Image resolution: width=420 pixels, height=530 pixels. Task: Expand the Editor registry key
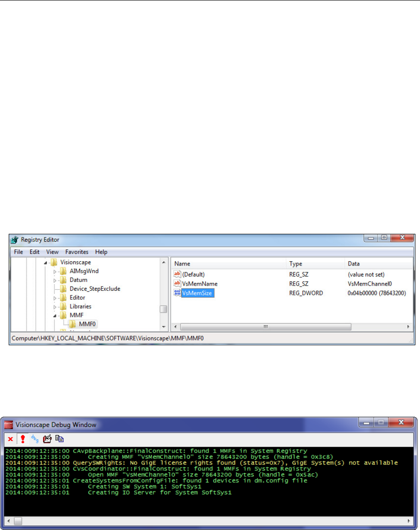pos(55,298)
